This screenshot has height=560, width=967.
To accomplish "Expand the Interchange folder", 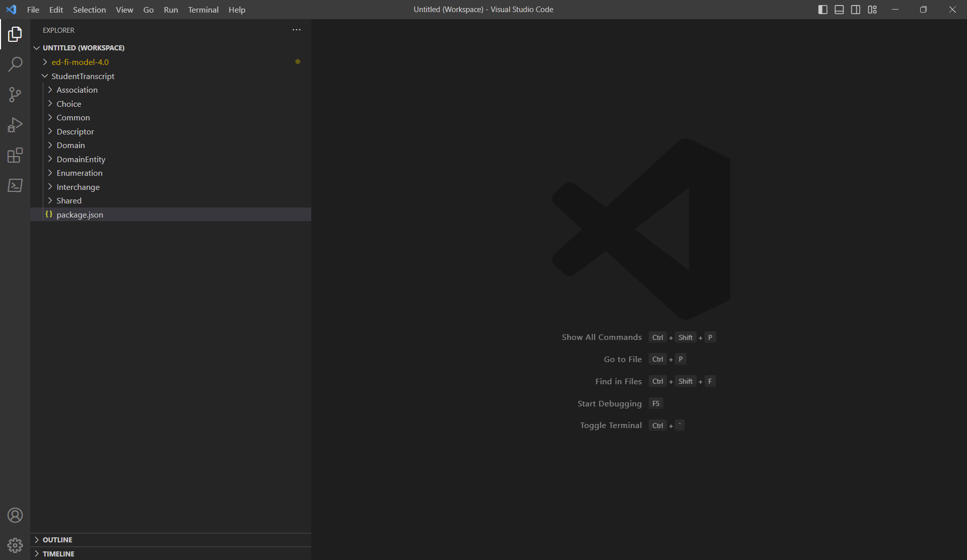I will click(x=171, y=187).
